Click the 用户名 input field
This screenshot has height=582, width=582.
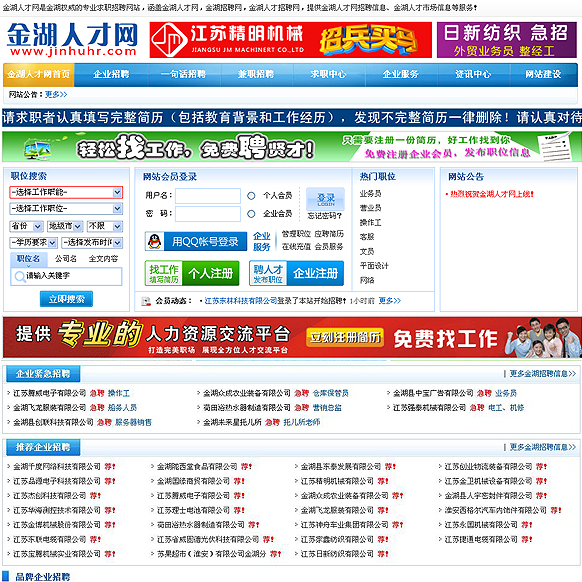pos(208,196)
